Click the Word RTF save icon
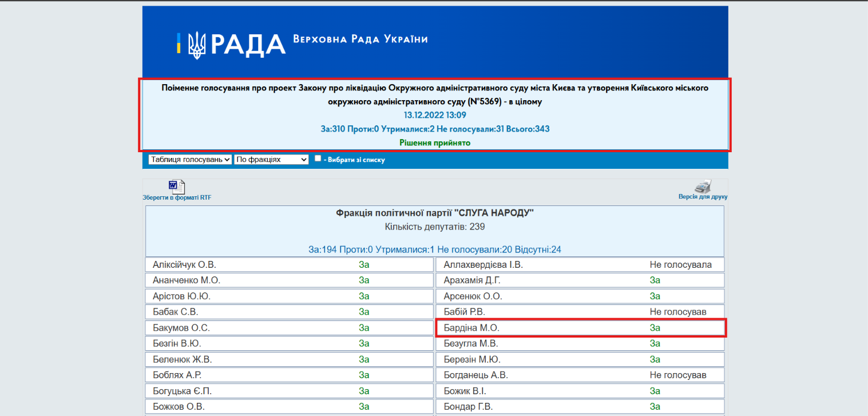The width and height of the screenshot is (868, 416). [x=176, y=187]
